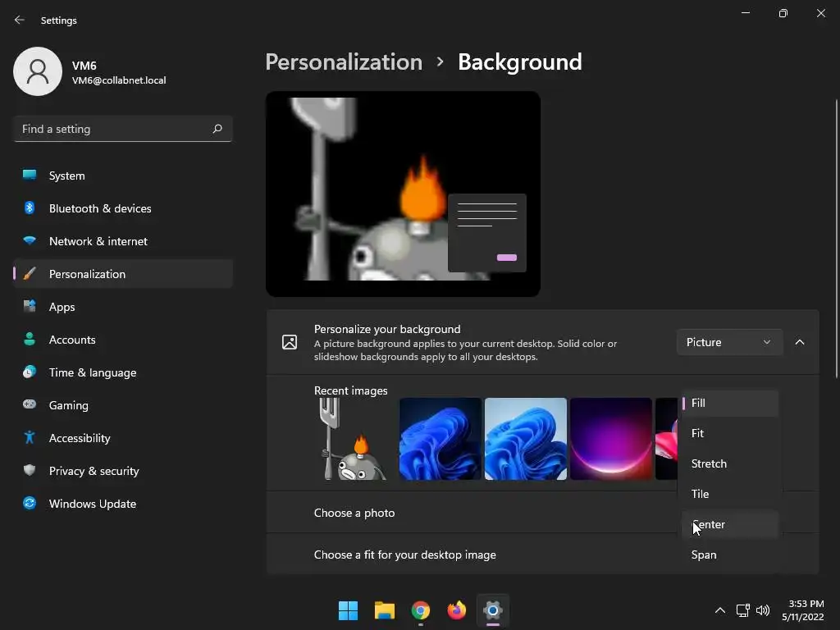Launch Google Chrome from taskbar
The height and width of the screenshot is (630, 840).
[421, 610]
